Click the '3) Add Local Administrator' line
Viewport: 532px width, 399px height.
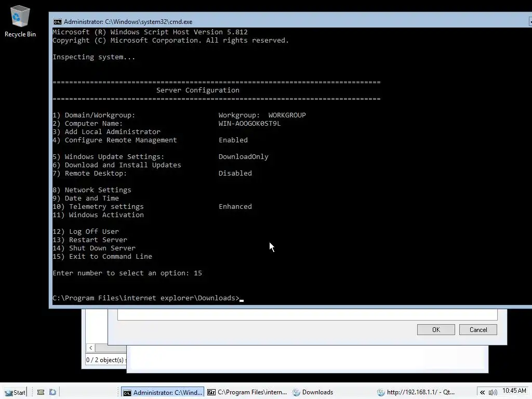(106, 132)
